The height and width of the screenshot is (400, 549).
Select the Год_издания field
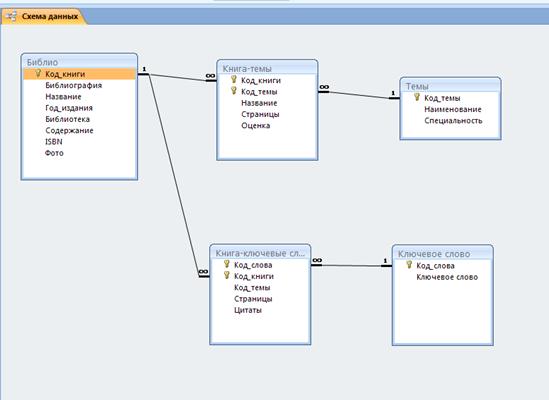[69, 108]
